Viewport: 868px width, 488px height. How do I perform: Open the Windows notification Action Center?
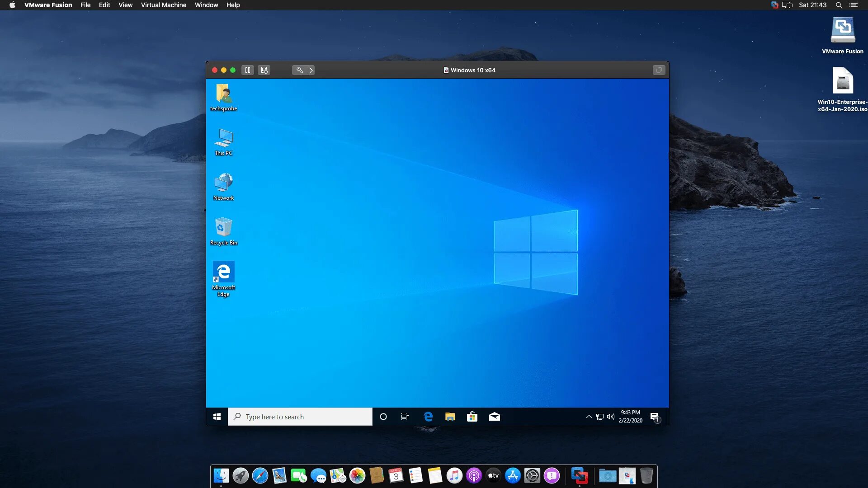click(655, 417)
